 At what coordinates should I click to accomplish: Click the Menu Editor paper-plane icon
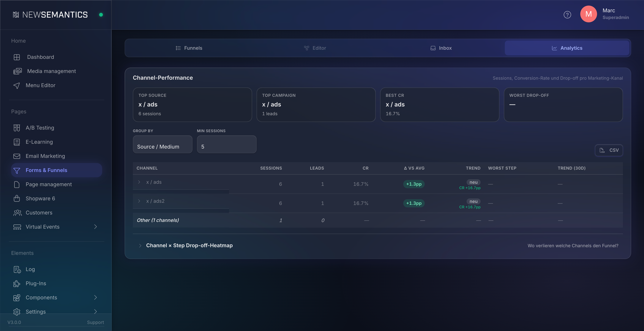click(17, 85)
